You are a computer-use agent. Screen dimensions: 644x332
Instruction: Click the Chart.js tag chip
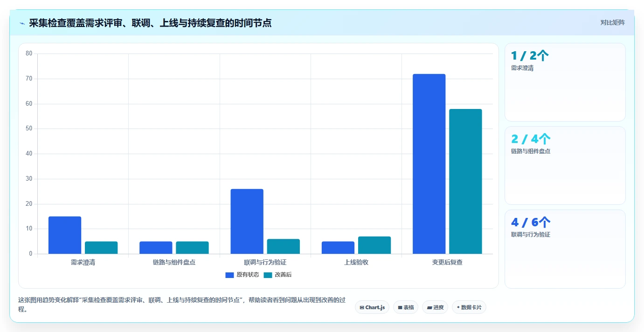(372, 307)
